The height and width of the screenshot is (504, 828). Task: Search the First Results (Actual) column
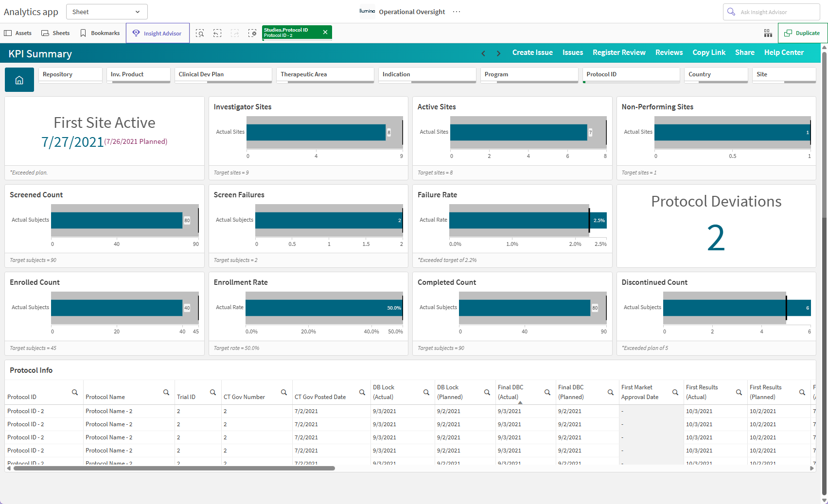click(x=739, y=392)
